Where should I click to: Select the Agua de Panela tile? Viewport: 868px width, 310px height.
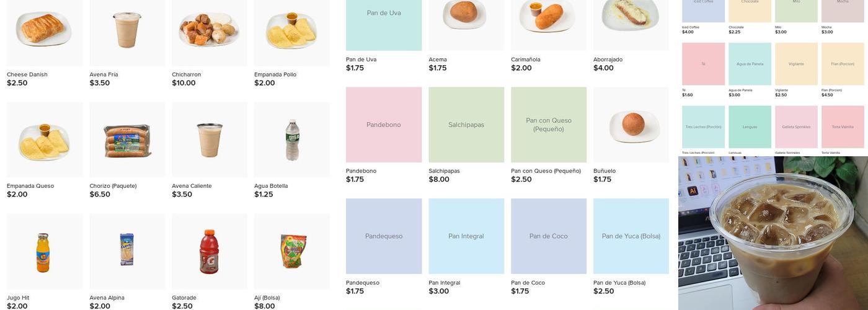(x=750, y=64)
